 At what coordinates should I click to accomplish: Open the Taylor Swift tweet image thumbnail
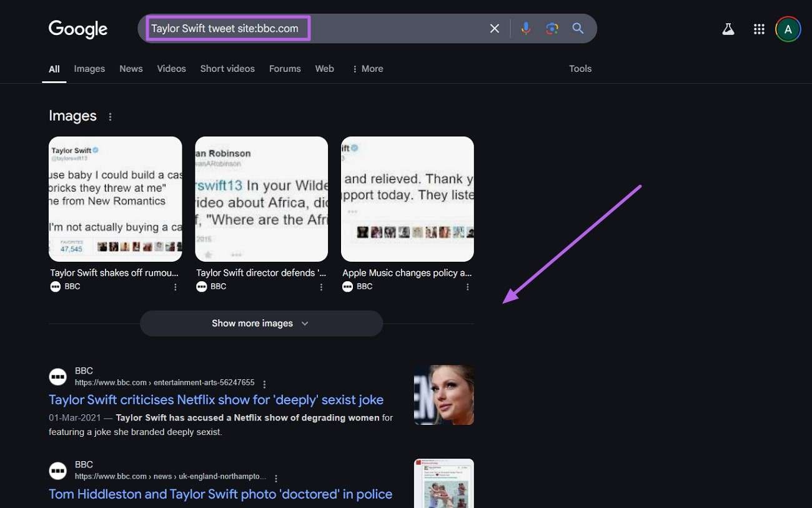tap(116, 199)
